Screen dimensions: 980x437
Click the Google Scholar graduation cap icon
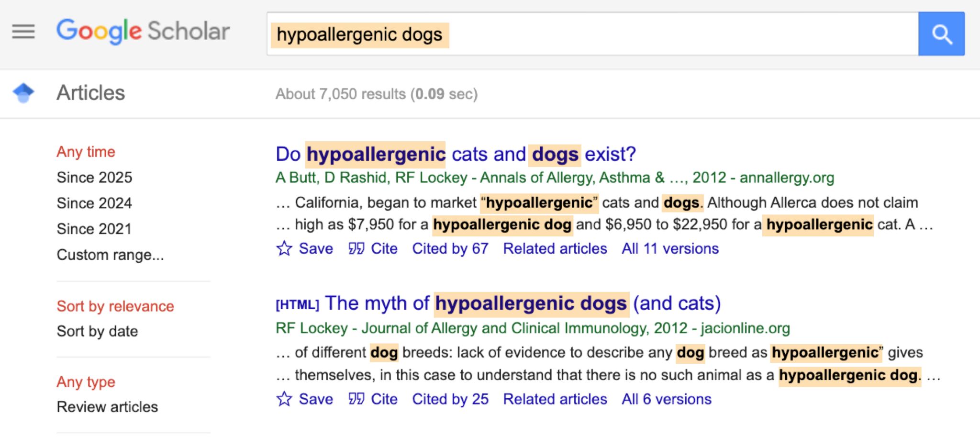(22, 92)
